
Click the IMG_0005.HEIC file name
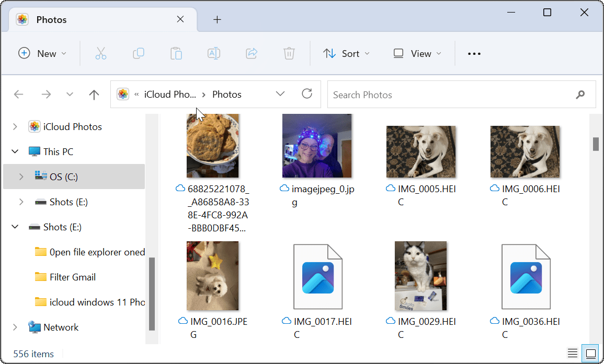tap(427, 195)
